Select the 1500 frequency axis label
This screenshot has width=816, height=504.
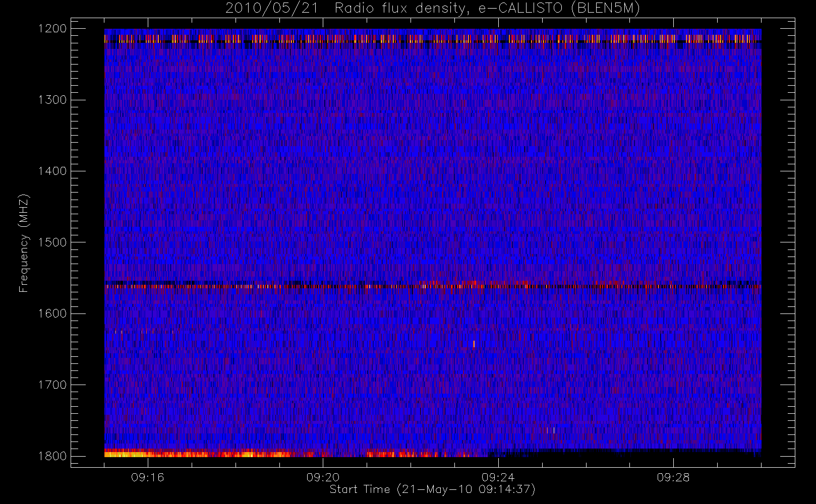point(53,242)
